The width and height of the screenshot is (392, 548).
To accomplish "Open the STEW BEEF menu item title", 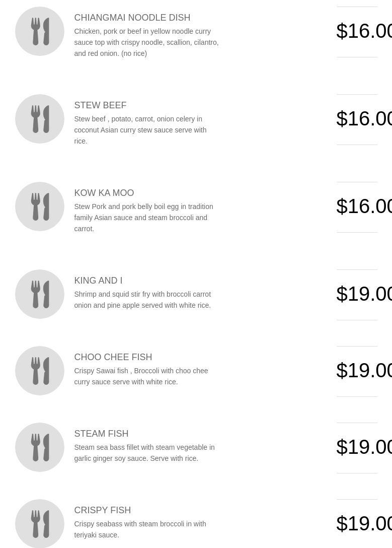I will point(100,105).
